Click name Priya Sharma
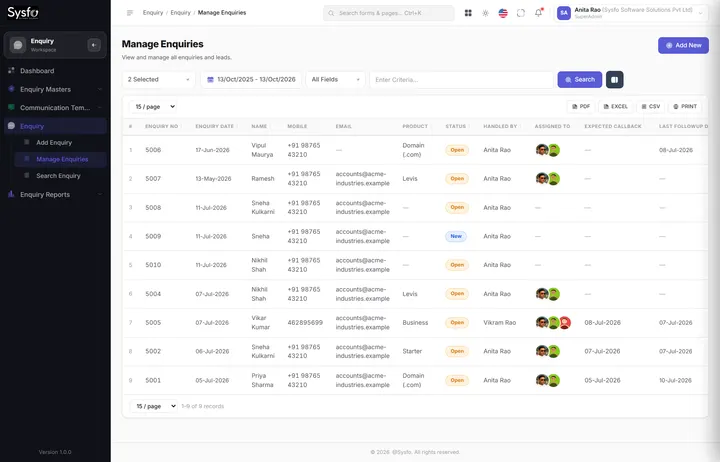720x462 pixels. [262, 380]
